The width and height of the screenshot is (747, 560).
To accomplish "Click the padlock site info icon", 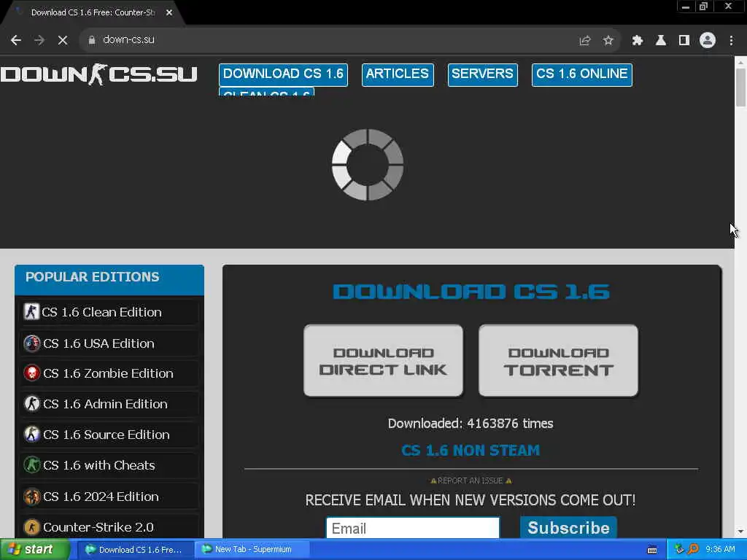I will (92, 40).
